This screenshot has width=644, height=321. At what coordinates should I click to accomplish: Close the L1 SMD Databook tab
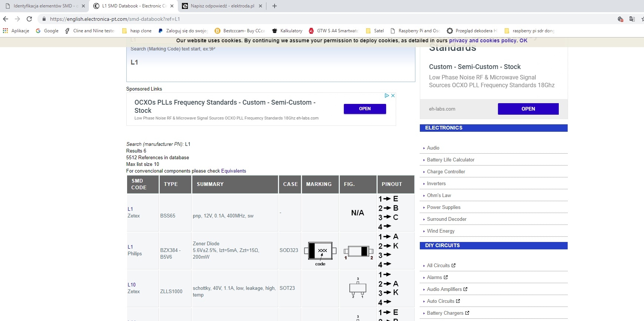coord(172,6)
